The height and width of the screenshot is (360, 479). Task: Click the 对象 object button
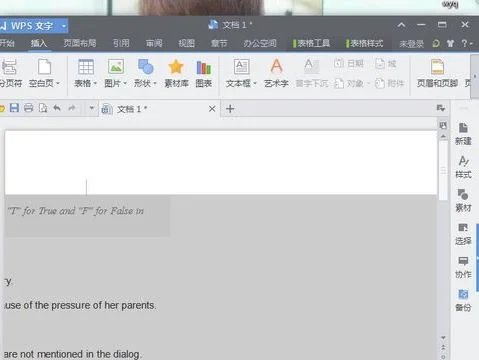click(352, 83)
